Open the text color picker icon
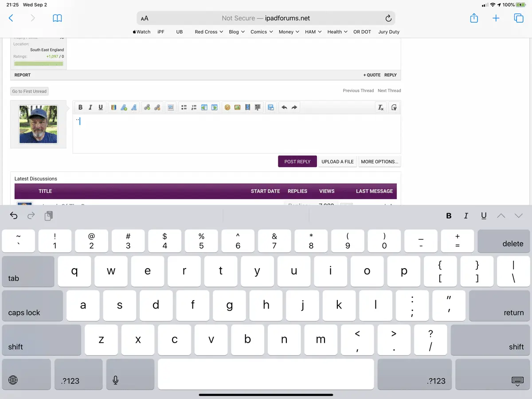Viewport: 532px width, 399px height. point(113,107)
